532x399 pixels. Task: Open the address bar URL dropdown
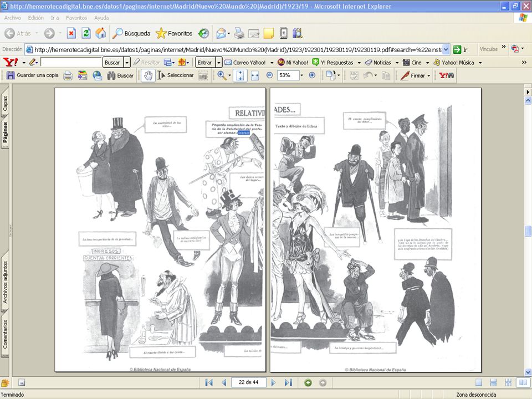pyautogui.click(x=446, y=49)
